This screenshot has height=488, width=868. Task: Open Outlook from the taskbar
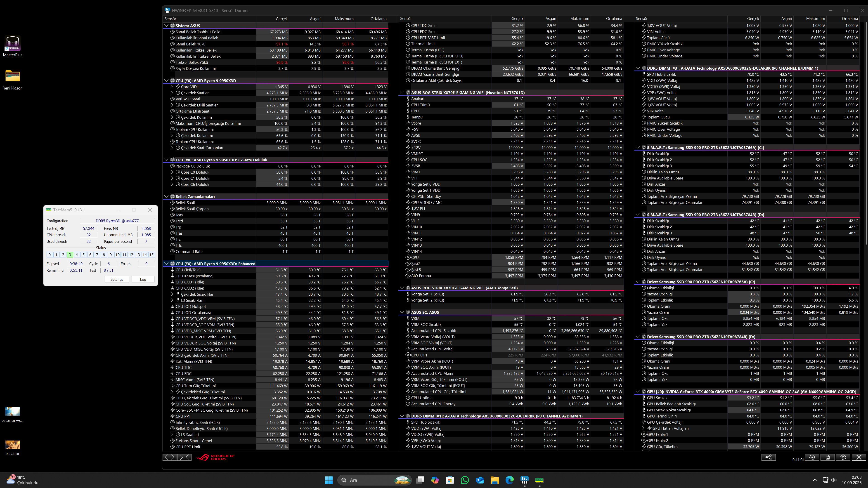(480, 480)
